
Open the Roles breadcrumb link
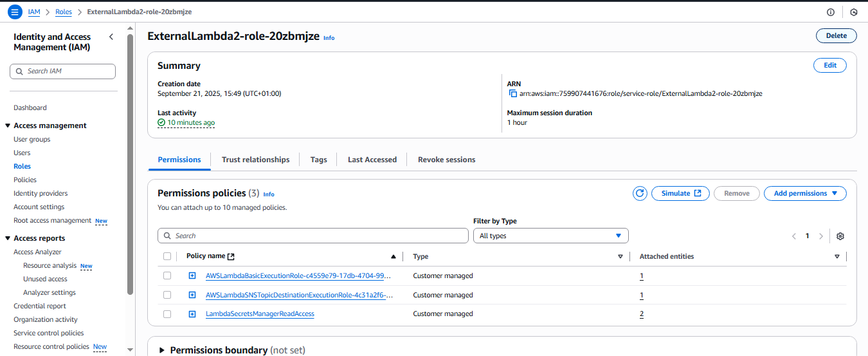coord(64,12)
